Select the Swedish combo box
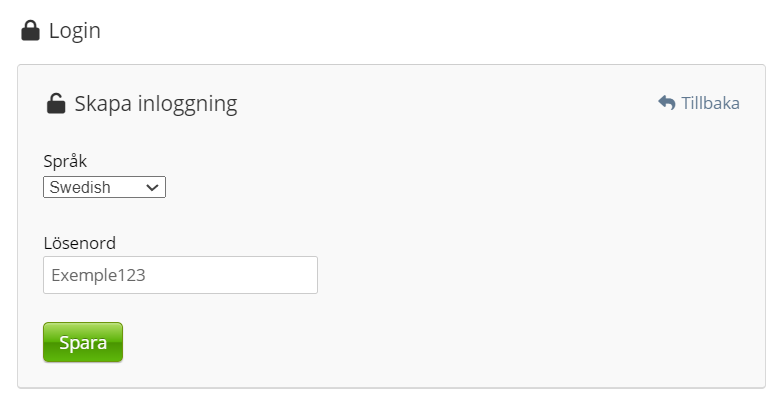The height and width of the screenshot is (403, 783). 104,187
